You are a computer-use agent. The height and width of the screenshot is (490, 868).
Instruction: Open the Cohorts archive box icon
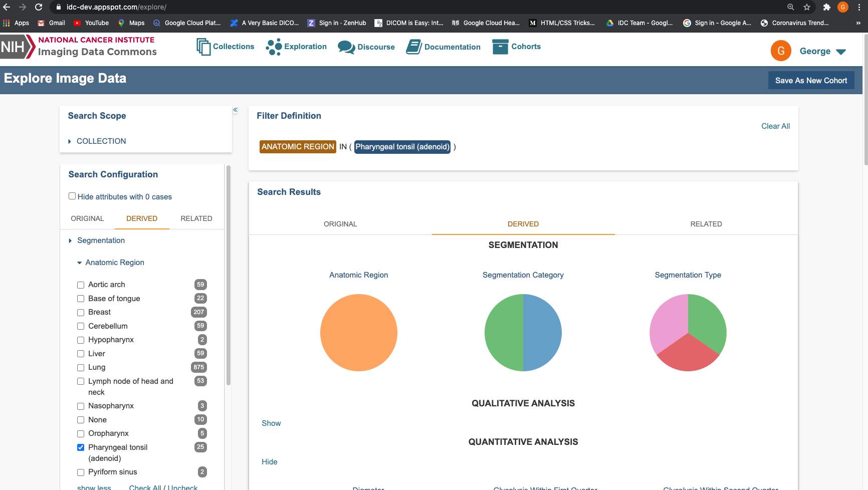pos(500,47)
